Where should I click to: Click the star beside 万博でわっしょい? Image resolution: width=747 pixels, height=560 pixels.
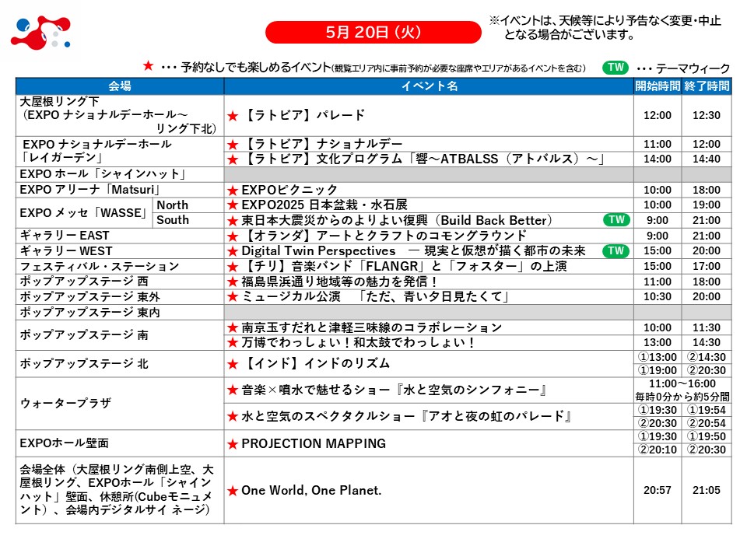coord(233,342)
